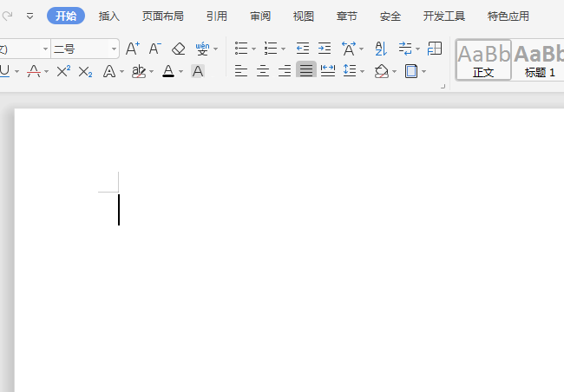Clear formatting with the eraser icon
The width and height of the screenshot is (564, 392).
pyautogui.click(x=179, y=49)
